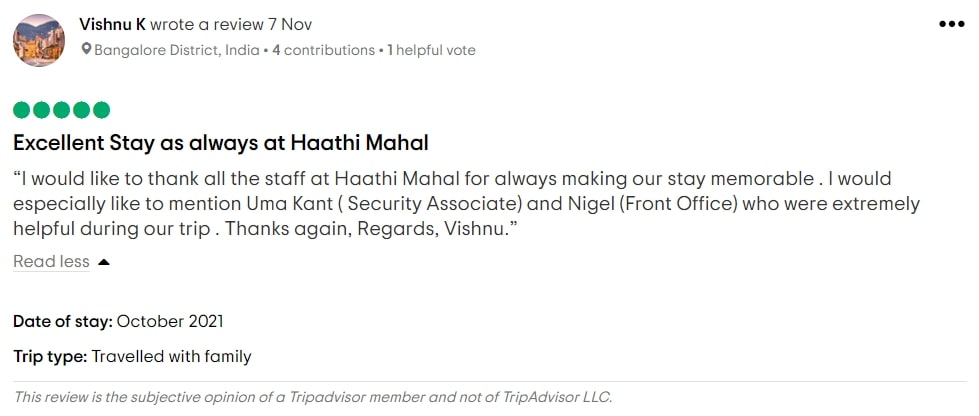Open the review title Excellent Stay as always
The width and height of the screenshot is (979, 416).
pos(221,143)
